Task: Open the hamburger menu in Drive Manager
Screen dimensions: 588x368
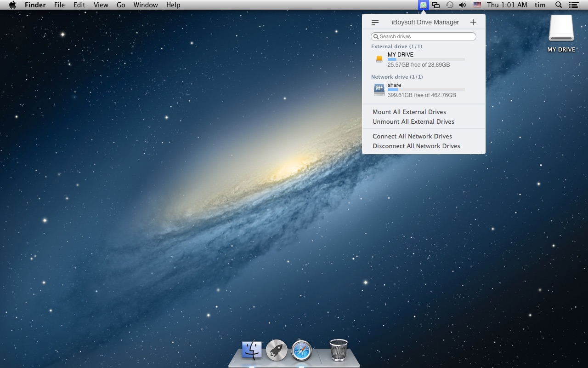Action: [375, 22]
